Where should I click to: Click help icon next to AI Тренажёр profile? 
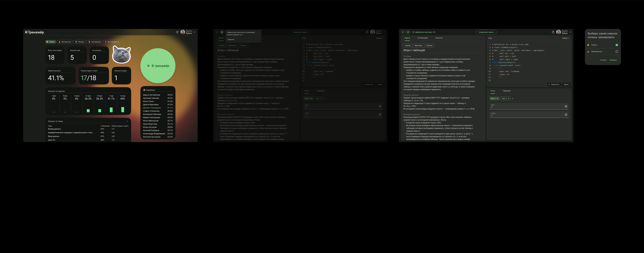pos(177,32)
